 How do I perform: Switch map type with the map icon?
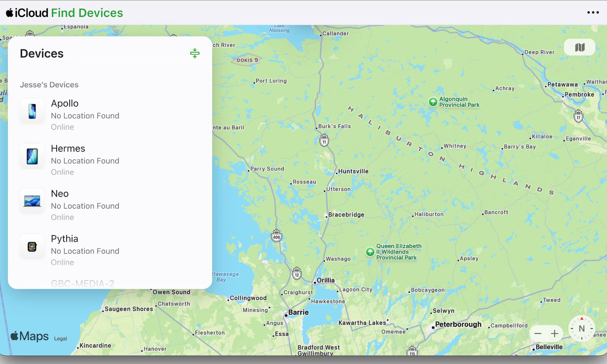tap(580, 47)
